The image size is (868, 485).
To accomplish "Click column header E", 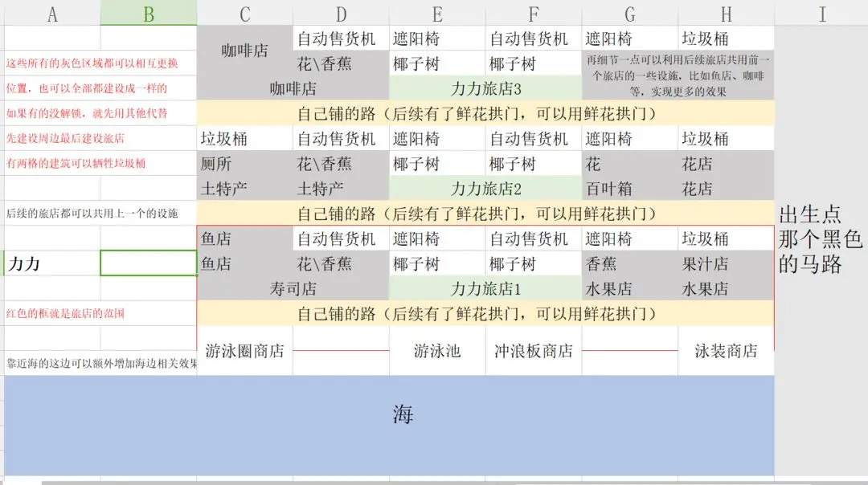I will (x=436, y=13).
